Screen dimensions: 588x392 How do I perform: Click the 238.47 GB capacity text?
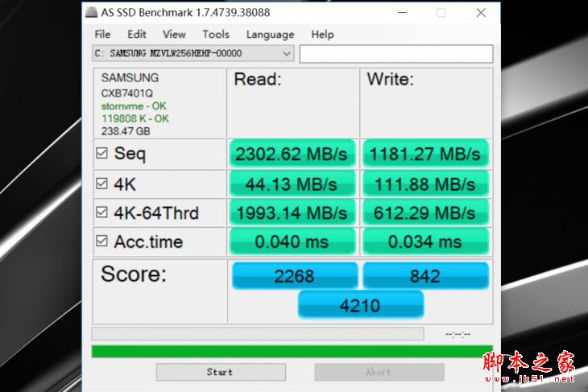(x=126, y=131)
